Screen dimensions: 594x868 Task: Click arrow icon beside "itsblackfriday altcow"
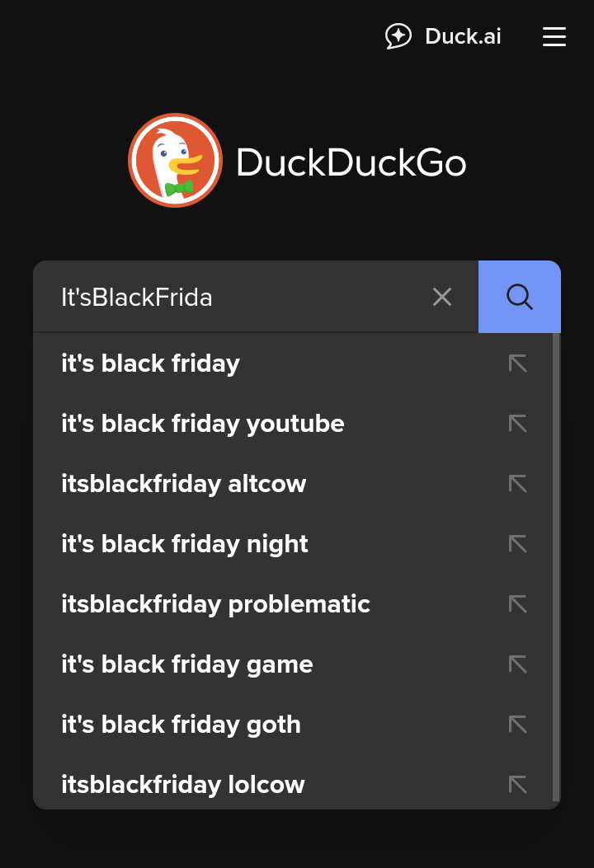517,484
